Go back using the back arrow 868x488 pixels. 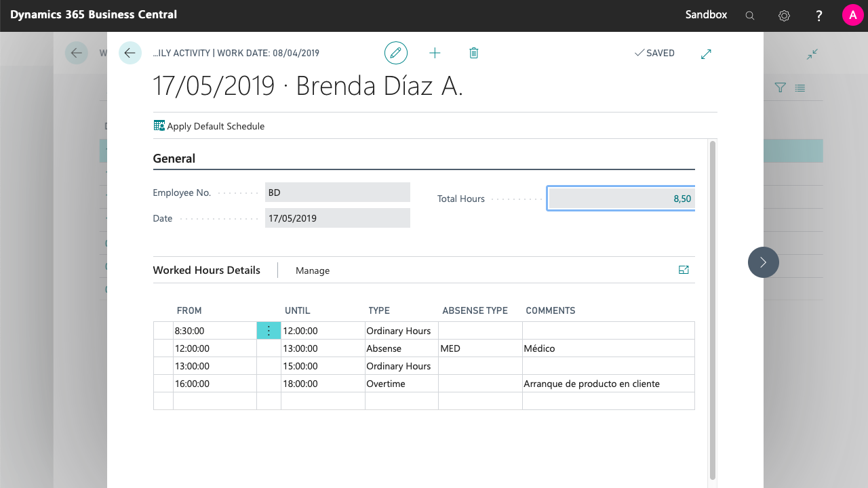click(x=130, y=53)
